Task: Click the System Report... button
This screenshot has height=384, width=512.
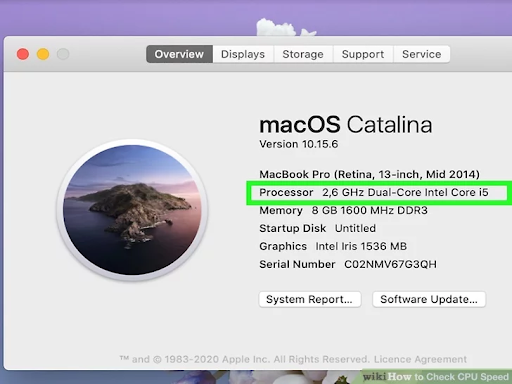Action: tap(310, 299)
